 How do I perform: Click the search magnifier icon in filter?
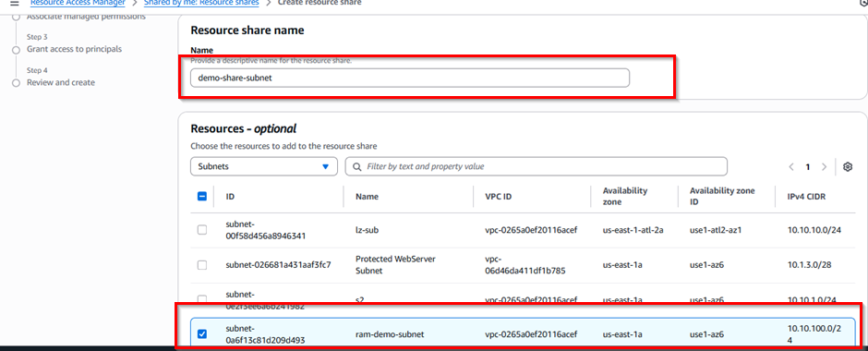(357, 166)
